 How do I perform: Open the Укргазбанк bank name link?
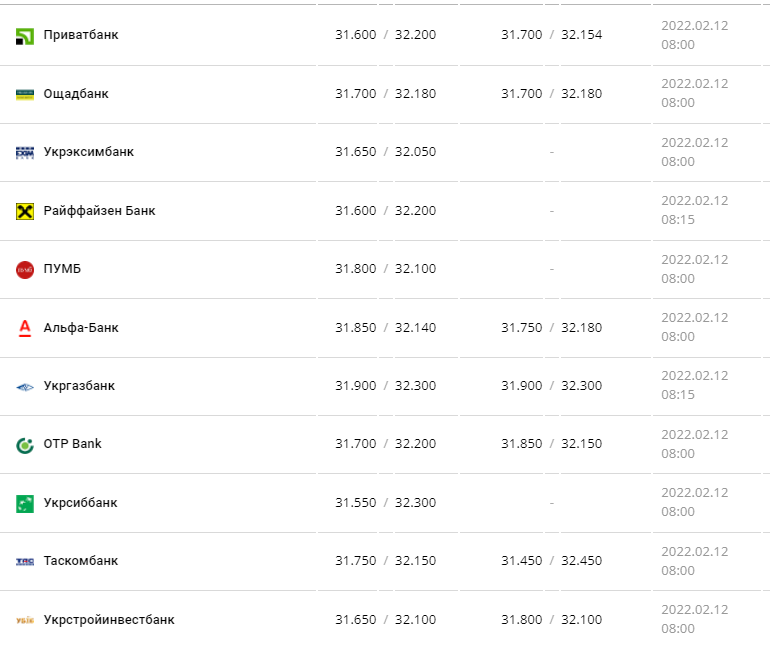(x=79, y=386)
